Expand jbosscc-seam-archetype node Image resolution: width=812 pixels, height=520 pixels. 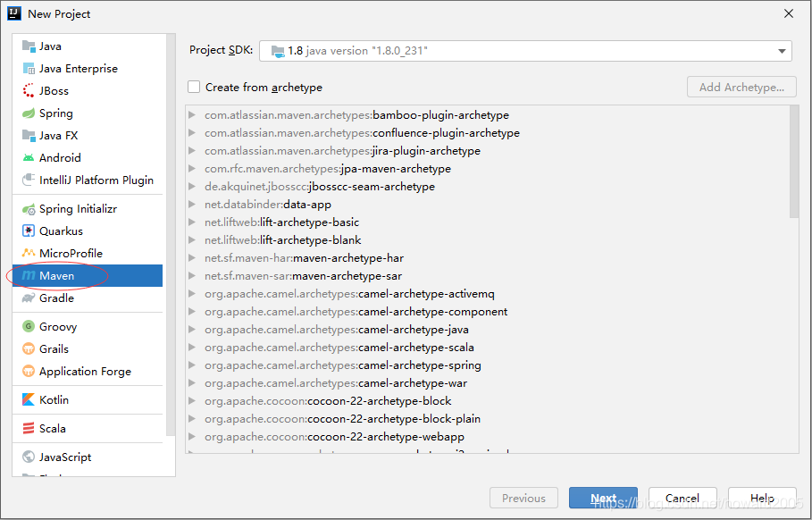coord(192,187)
